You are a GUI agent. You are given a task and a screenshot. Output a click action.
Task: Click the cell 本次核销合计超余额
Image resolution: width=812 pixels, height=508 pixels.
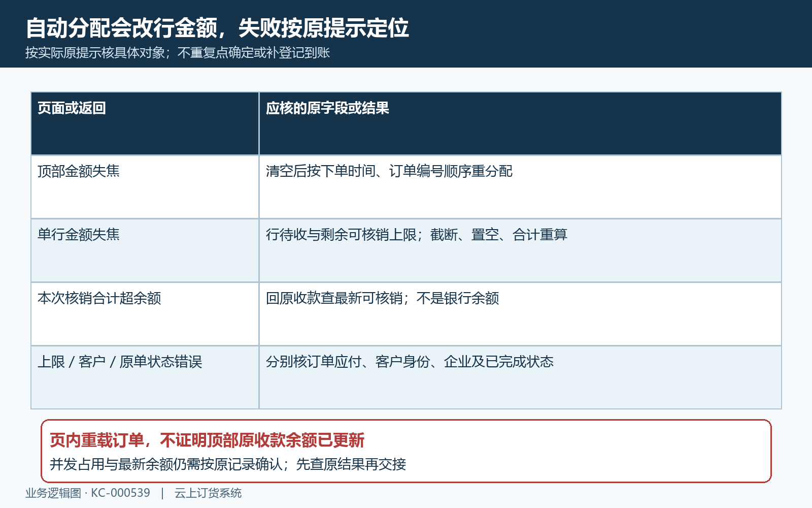click(x=145, y=314)
